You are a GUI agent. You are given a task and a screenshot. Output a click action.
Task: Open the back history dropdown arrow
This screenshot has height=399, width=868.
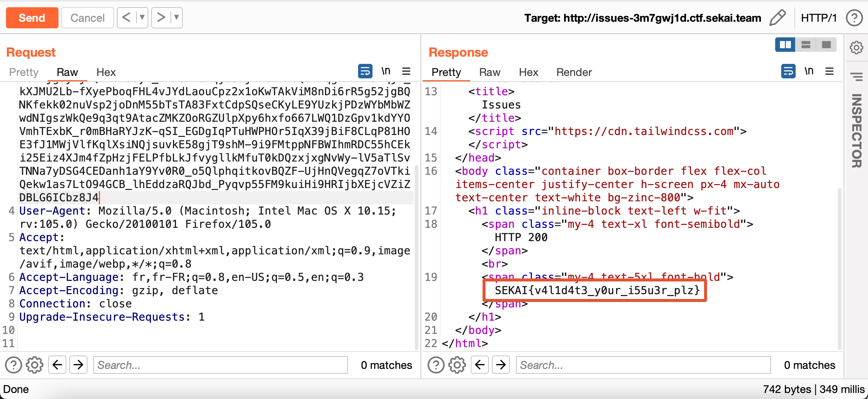[x=142, y=17]
